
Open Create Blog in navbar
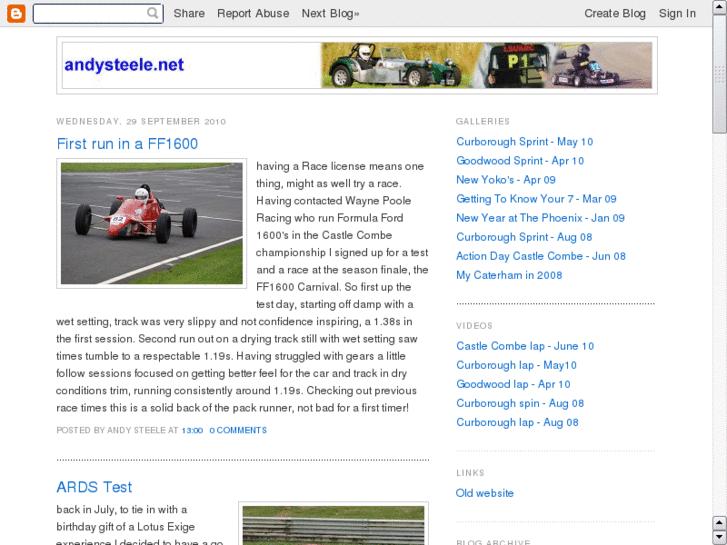point(615,13)
